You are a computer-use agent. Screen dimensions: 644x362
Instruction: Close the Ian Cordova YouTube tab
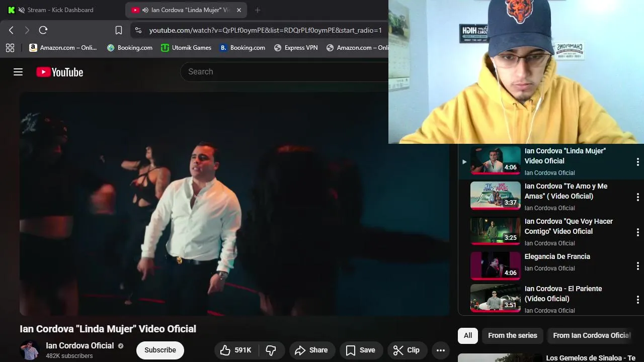click(239, 10)
